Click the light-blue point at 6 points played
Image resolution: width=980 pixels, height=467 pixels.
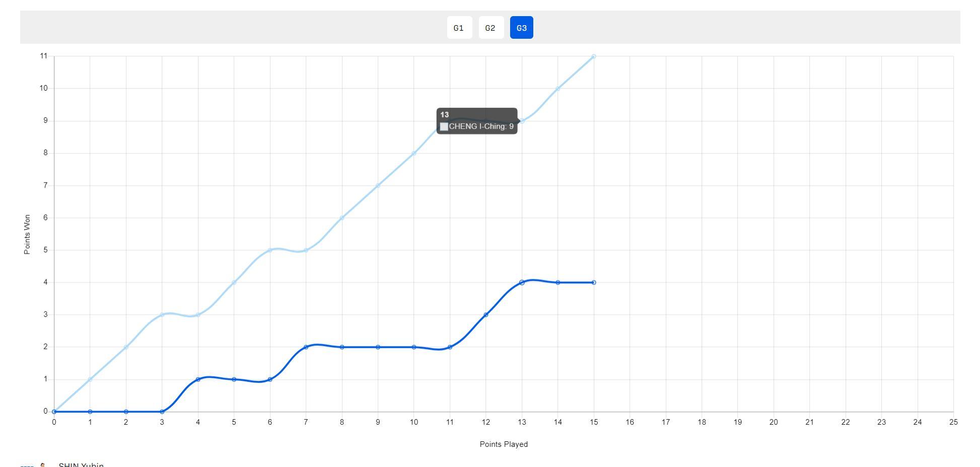click(270, 250)
